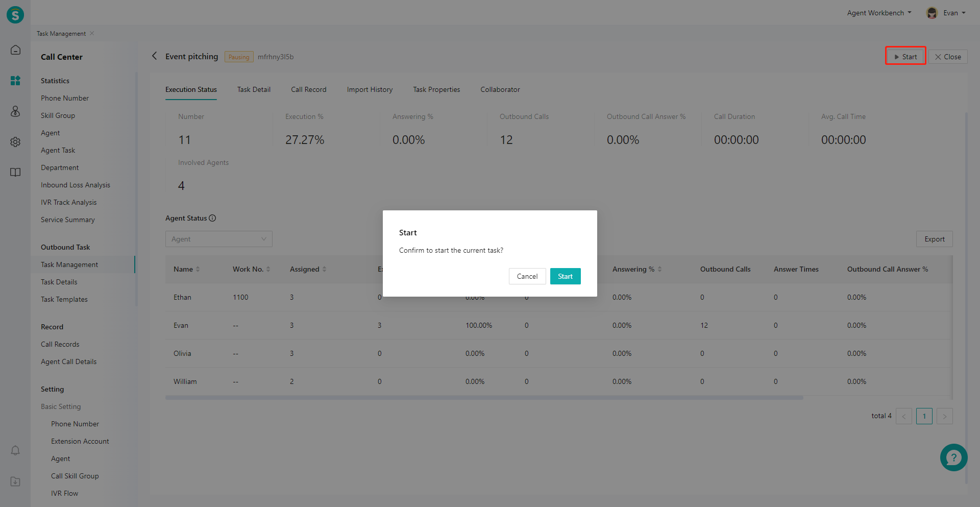Screen dimensions: 980x507
Task: Open the settings gear icon in left rail
Action: click(15, 142)
